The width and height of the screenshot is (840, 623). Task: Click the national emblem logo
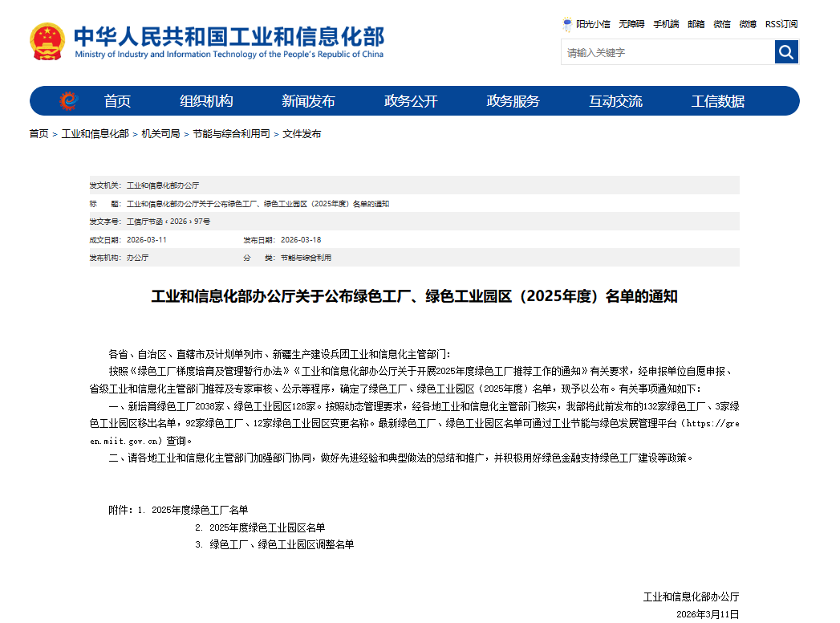[48, 41]
